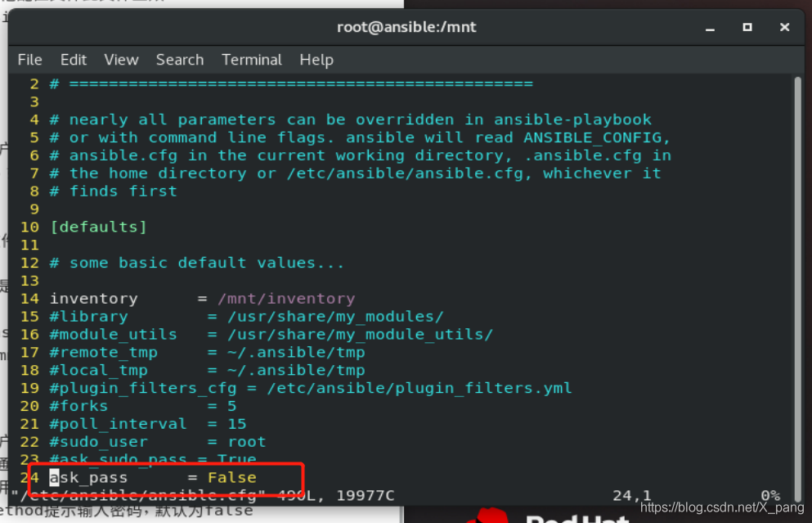
Task: Click the ask_pass setting name
Action: click(x=88, y=477)
